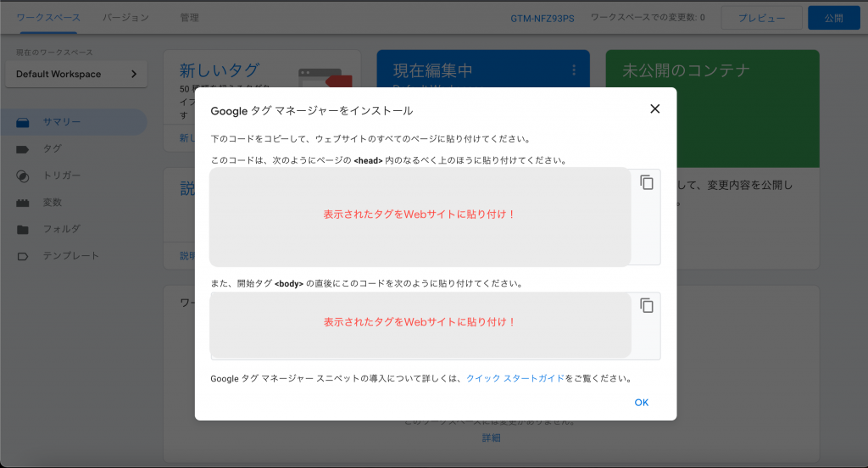Close the Google Tag Manager install dialog
The image size is (868, 468).
coord(655,109)
